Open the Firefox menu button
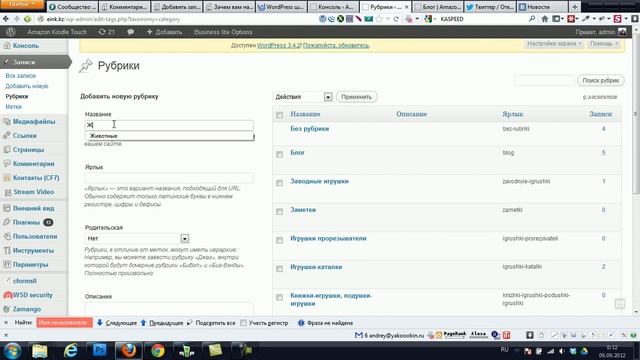The image size is (640, 360). (22, 4)
